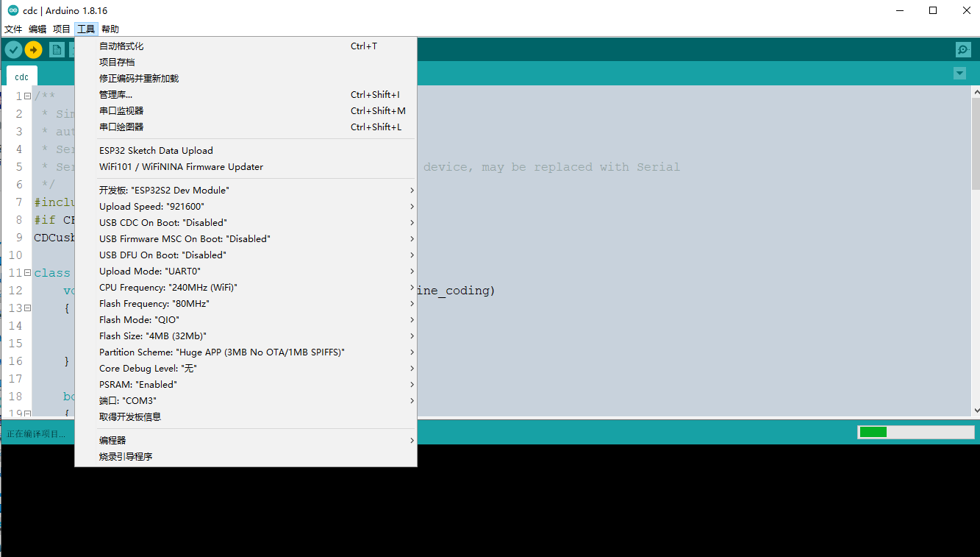
Task: Select 取得开发板信息 menu entry
Action: tap(246, 417)
